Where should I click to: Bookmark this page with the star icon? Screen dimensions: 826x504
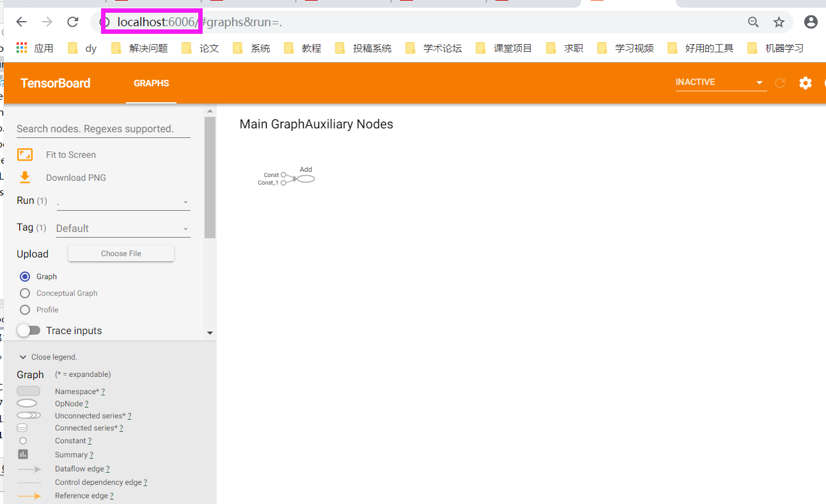pyautogui.click(x=779, y=22)
